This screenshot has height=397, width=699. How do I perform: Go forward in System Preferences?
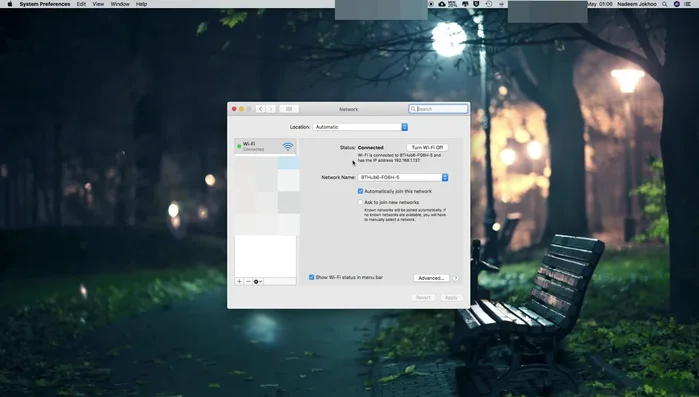coord(271,109)
